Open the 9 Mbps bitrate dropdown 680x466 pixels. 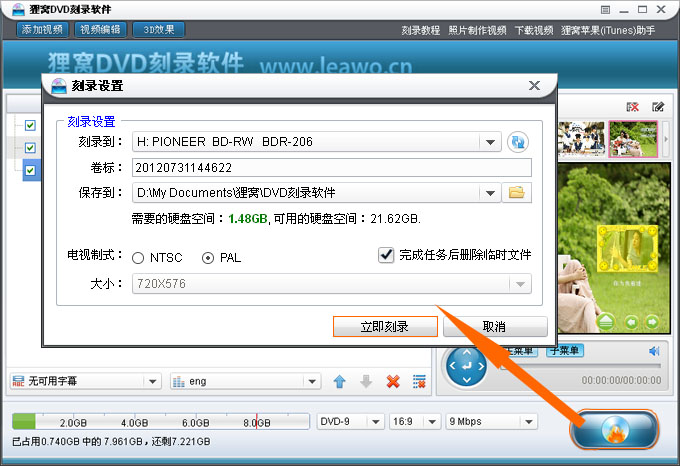click(x=491, y=421)
